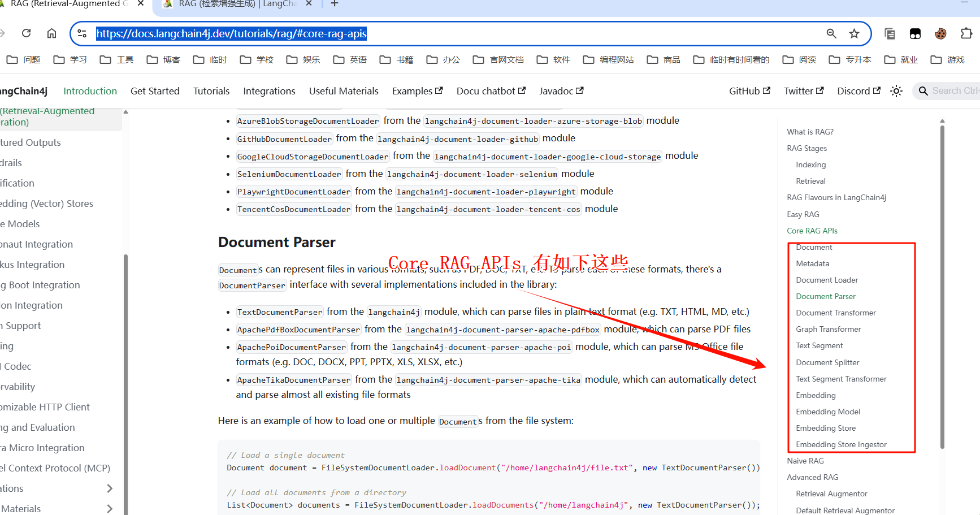Click the docs search input field
Viewport: 980px width, 515px height.
[953, 91]
